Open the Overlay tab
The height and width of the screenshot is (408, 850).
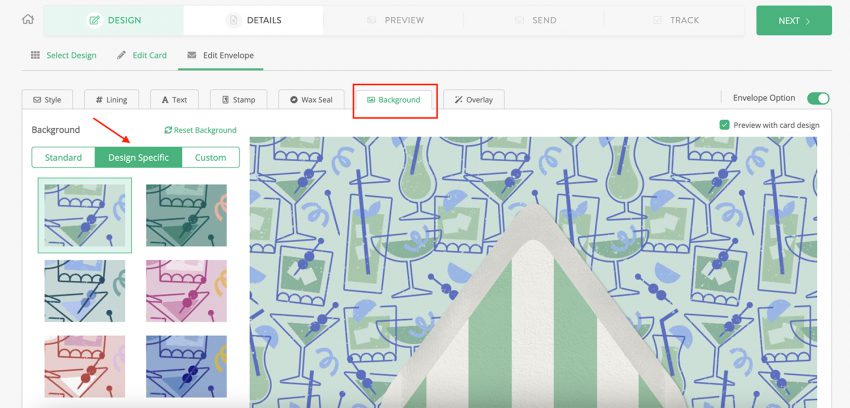(x=474, y=100)
